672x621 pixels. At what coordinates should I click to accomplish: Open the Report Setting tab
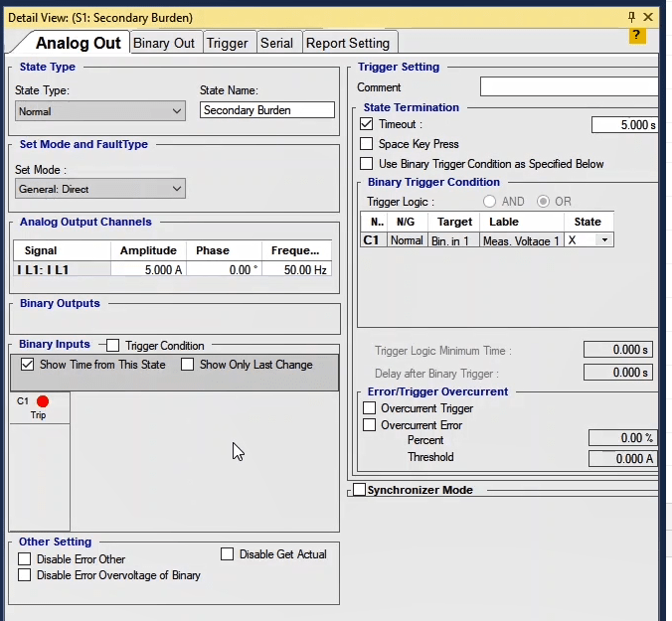[348, 43]
